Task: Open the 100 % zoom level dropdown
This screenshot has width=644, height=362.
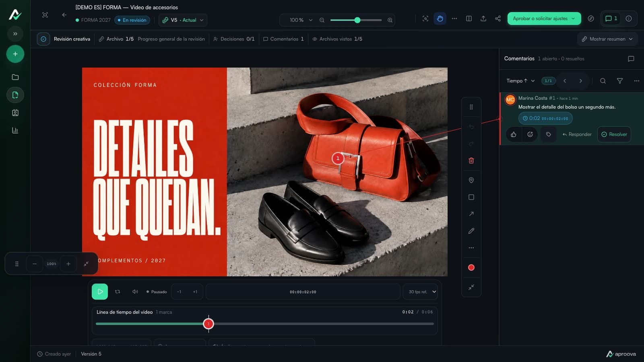Action: pos(301,20)
